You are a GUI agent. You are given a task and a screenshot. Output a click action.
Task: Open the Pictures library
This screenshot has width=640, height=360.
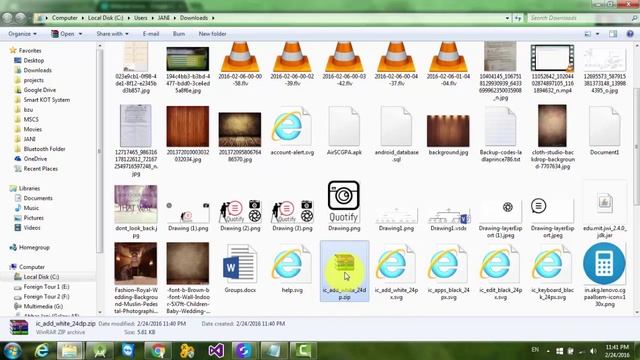point(33,218)
